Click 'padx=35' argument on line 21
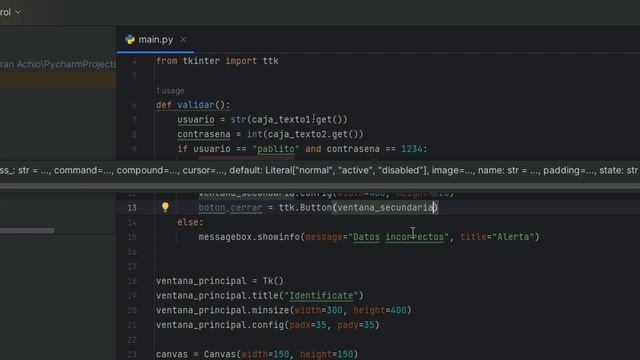 click(x=308, y=325)
